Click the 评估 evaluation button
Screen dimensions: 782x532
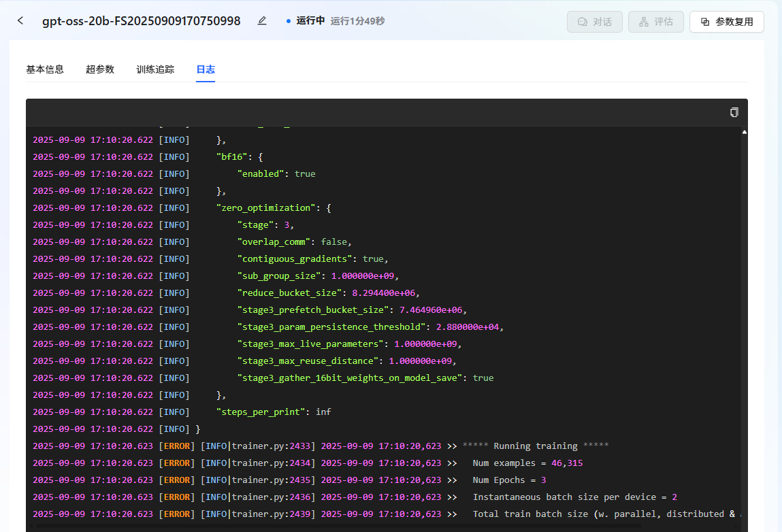pos(655,22)
